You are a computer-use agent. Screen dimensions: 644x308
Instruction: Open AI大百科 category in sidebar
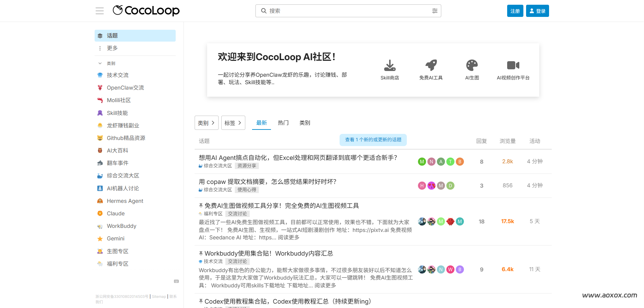(135, 150)
